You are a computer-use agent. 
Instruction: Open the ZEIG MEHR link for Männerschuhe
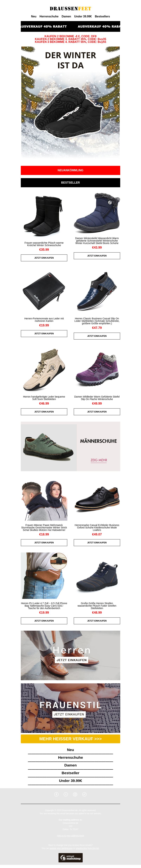pyautogui.click(x=99, y=460)
